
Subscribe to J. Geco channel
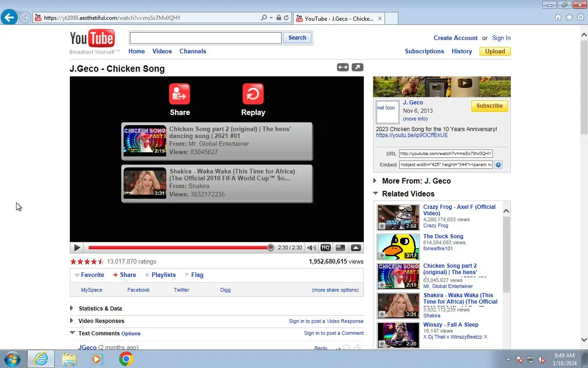(490, 106)
